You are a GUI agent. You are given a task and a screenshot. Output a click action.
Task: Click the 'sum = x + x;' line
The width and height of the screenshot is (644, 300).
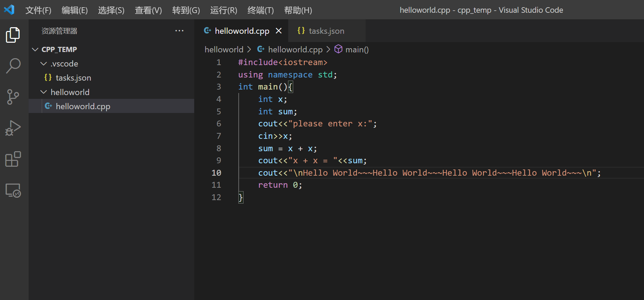pyautogui.click(x=287, y=148)
